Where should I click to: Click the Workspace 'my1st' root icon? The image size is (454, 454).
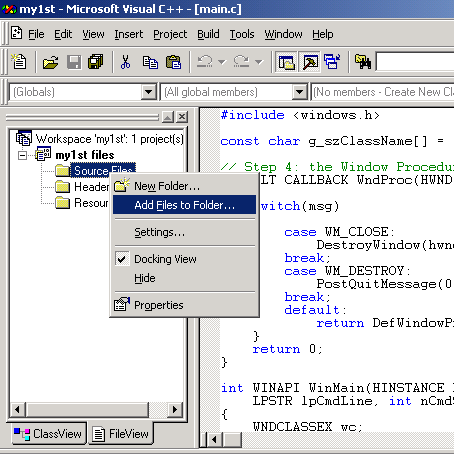coord(24,138)
